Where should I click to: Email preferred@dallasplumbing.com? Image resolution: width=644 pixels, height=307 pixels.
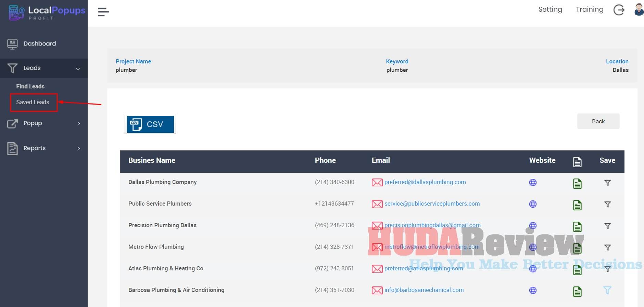(x=425, y=182)
